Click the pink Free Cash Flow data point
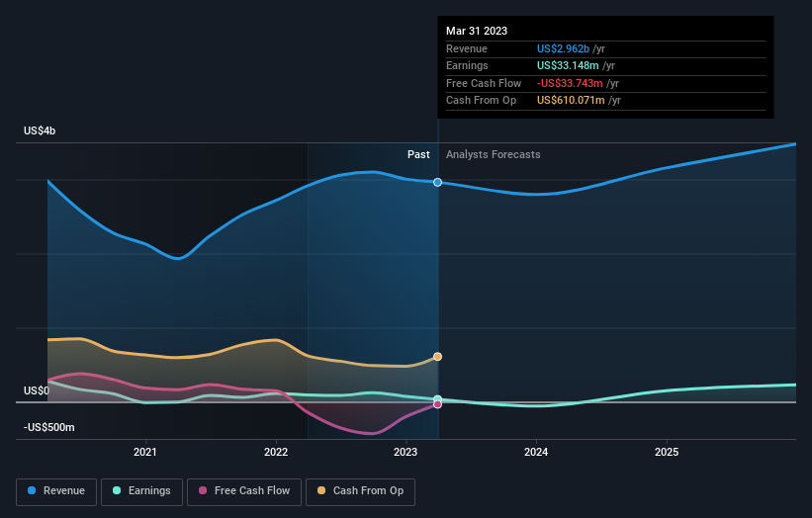Screen dimensions: 812x518 [437, 404]
